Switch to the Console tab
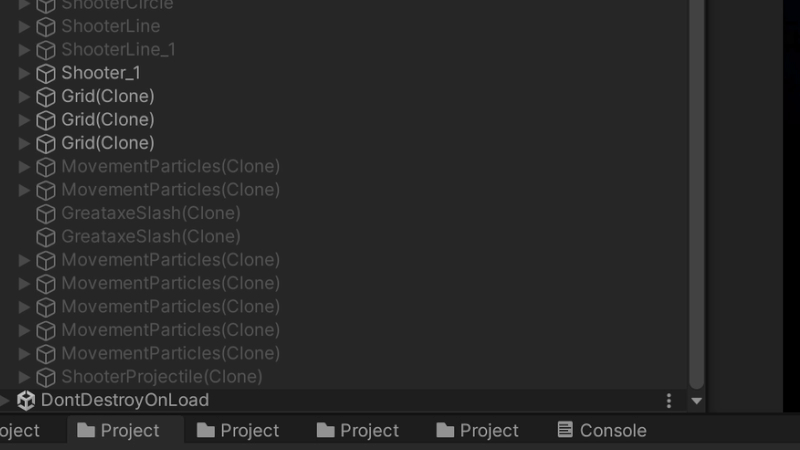 pyautogui.click(x=602, y=430)
